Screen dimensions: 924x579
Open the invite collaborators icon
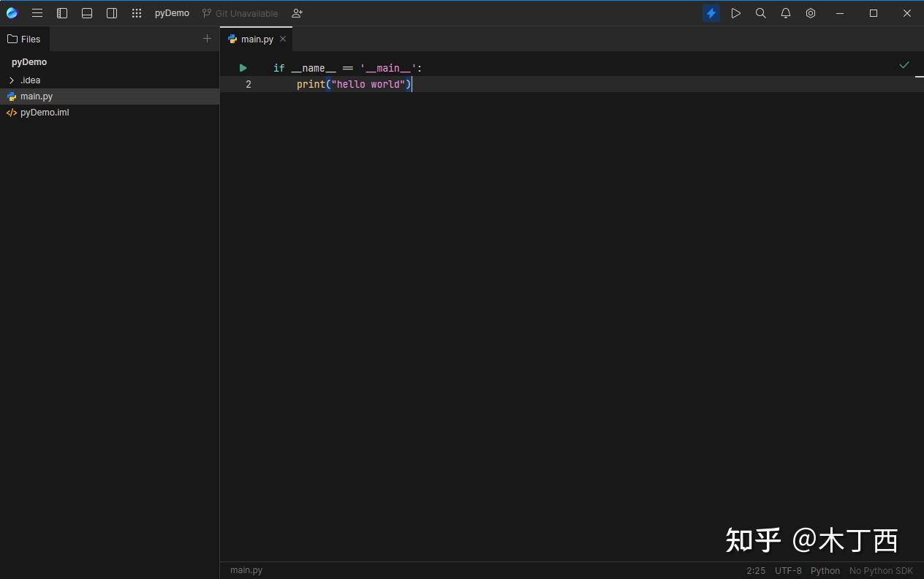[x=296, y=13]
